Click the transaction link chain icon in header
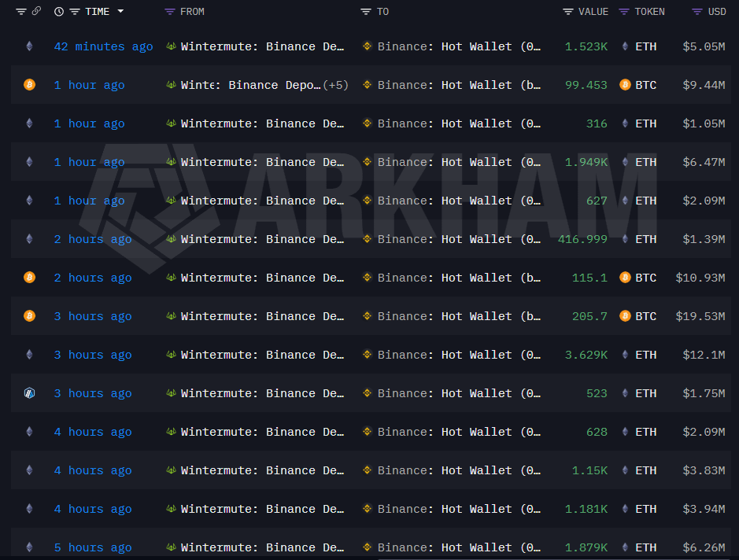Viewport: 739px width, 560px height. click(x=36, y=11)
